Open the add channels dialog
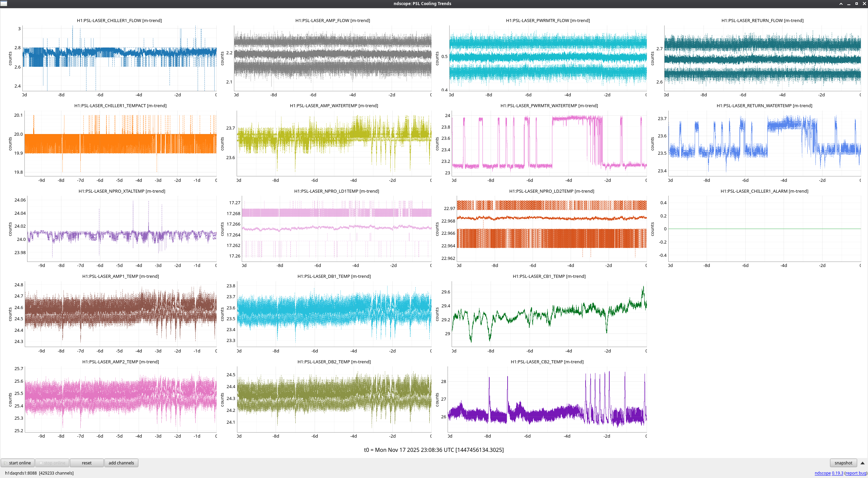 point(121,463)
